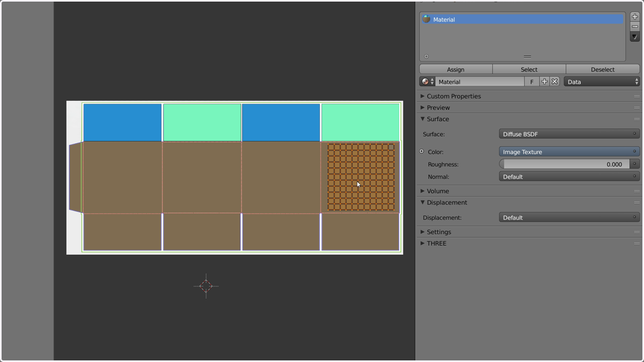
Task: Click the Roughness socket dot button
Action: (x=635, y=164)
